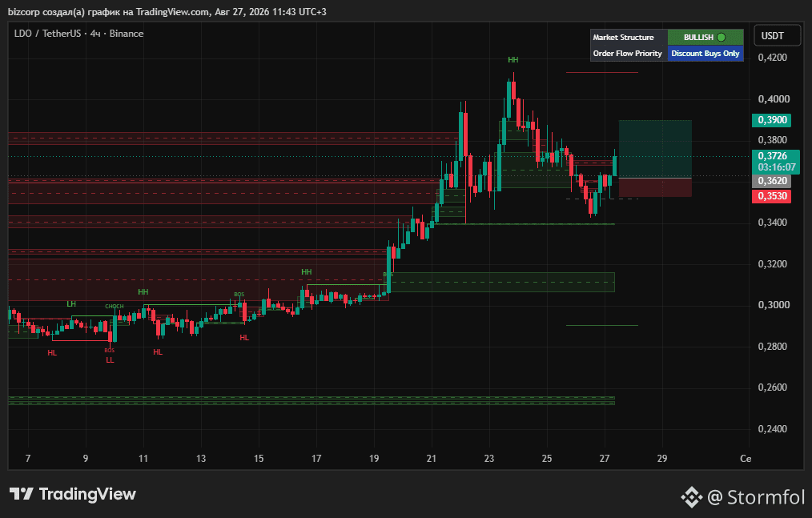Click the 0,3200 price axis label
812x518 pixels.
pyautogui.click(x=772, y=264)
